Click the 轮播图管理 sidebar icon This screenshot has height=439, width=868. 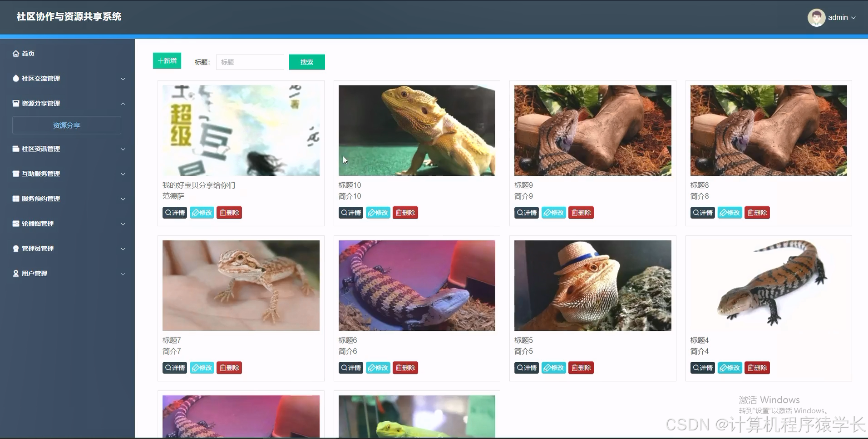click(16, 224)
